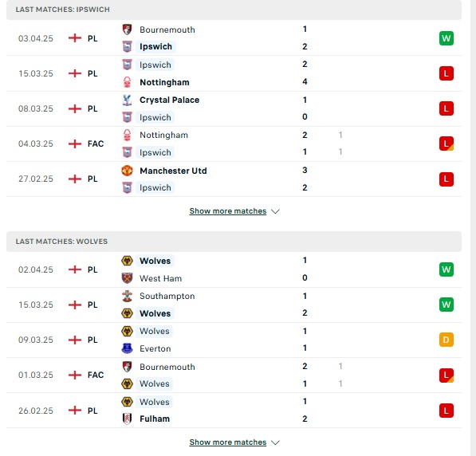The image size is (476, 456).
Task: Click the Fulham club crest
Action: click(x=127, y=419)
